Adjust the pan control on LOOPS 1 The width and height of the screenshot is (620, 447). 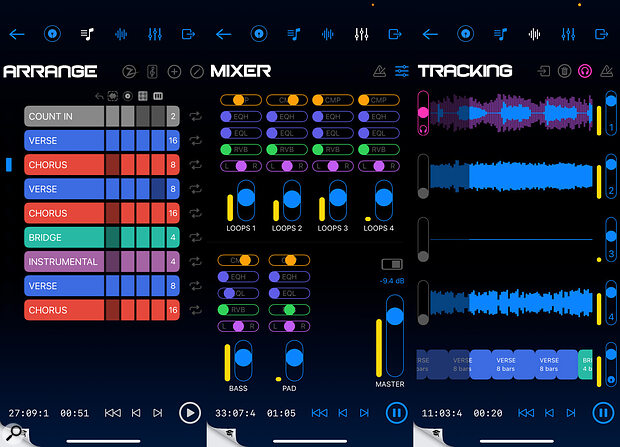241,166
